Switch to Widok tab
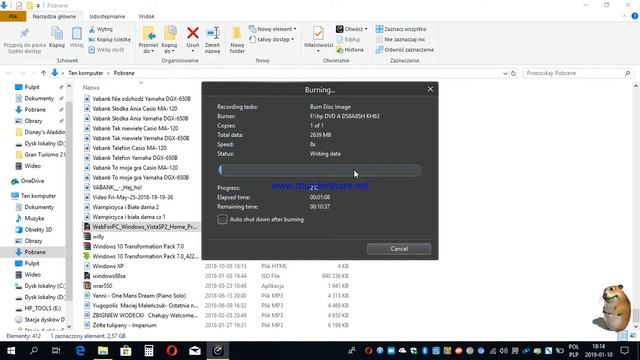Screen dimensions: 640x360 [146, 16]
